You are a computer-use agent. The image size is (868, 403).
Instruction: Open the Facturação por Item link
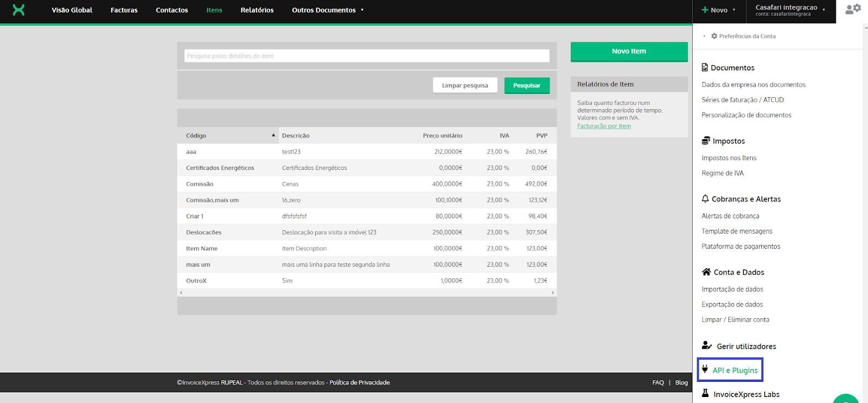click(x=604, y=126)
